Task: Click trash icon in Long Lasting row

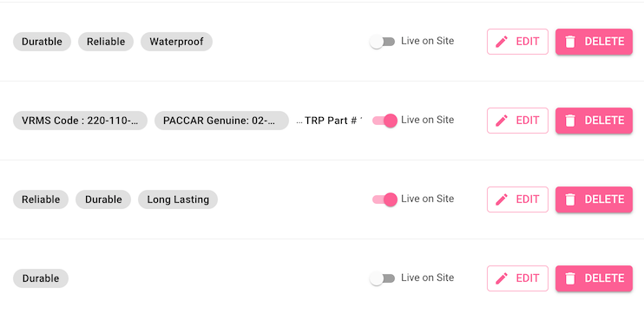Action: 570,200
